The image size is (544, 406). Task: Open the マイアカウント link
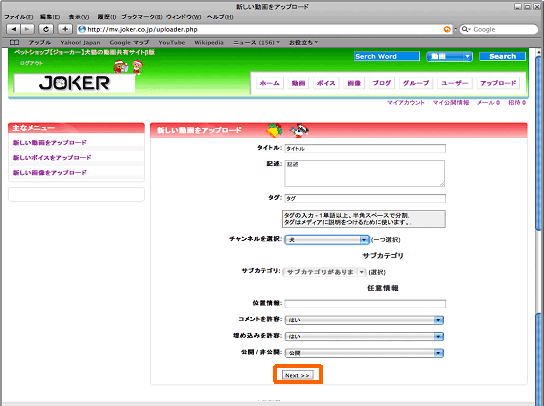tap(406, 103)
